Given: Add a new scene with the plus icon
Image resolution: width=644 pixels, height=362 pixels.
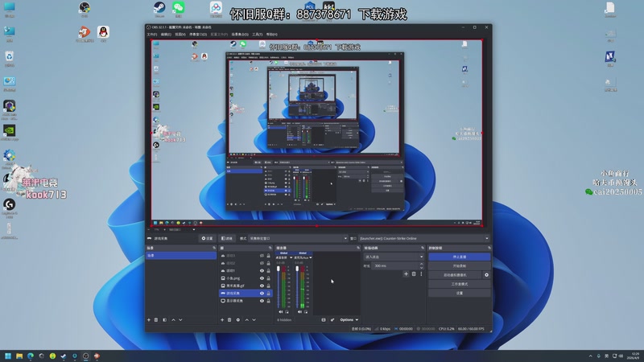Looking at the screenshot, I should coord(149,319).
